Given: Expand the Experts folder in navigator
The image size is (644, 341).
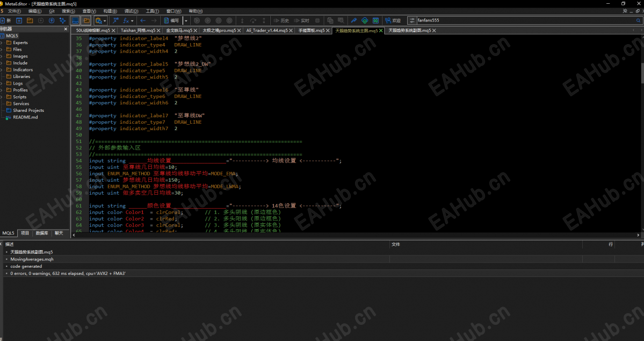Looking at the screenshot, I should [2, 42].
